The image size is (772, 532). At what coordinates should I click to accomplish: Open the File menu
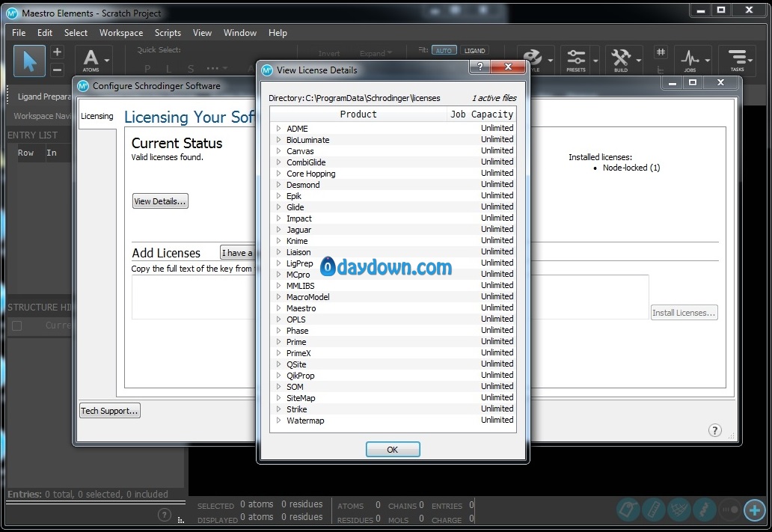click(19, 32)
